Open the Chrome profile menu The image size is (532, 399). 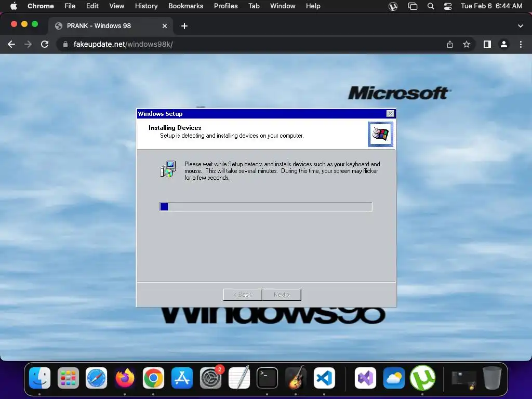504,44
